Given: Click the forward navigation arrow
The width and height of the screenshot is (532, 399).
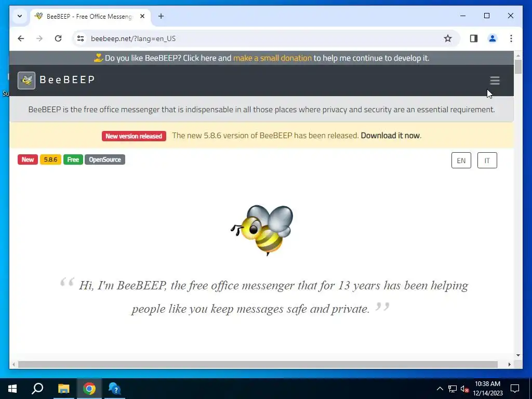Looking at the screenshot, I should (39, 38).
